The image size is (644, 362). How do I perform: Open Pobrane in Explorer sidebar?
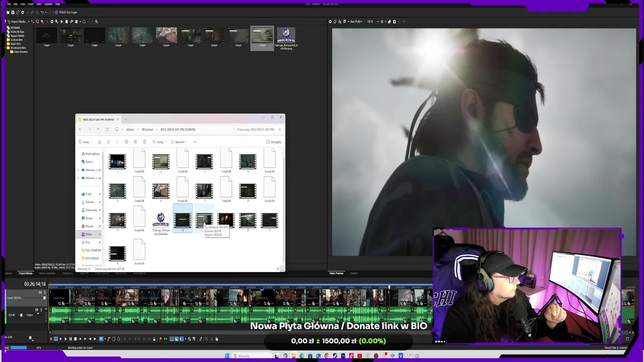point(89,202)
